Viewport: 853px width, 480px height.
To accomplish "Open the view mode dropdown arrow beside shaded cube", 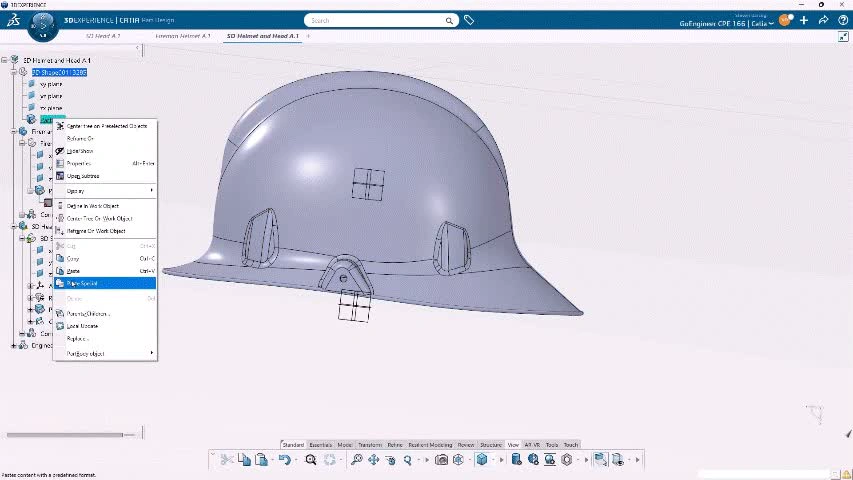I will (x=494, y=460).
